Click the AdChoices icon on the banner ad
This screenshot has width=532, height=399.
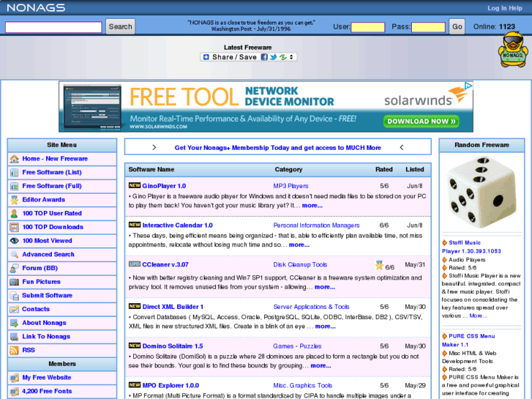[468, 86]
